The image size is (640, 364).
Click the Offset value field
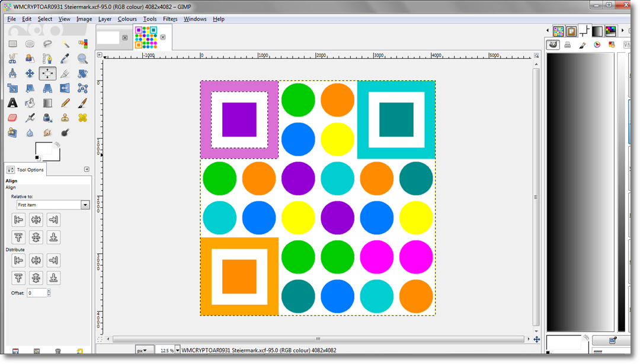pos(37,292)
